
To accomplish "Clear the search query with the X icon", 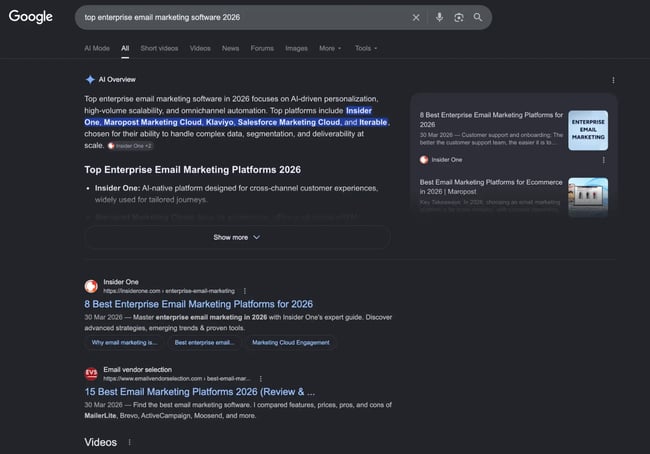I will (416, 17).
